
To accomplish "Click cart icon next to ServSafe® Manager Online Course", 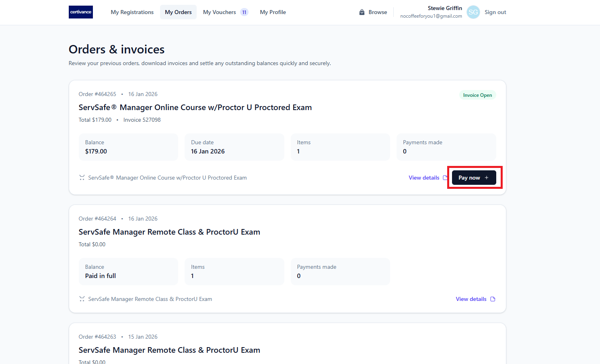I will pos(82,178).
